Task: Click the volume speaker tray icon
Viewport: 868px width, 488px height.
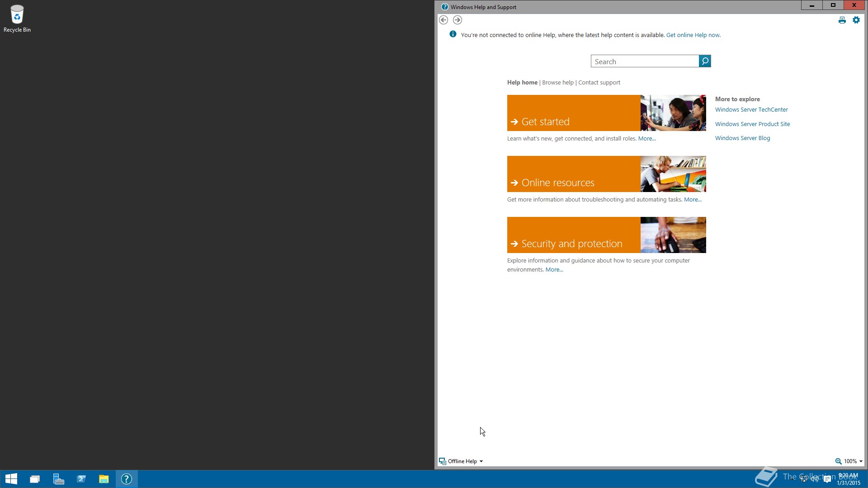Action: click(815, 479)
